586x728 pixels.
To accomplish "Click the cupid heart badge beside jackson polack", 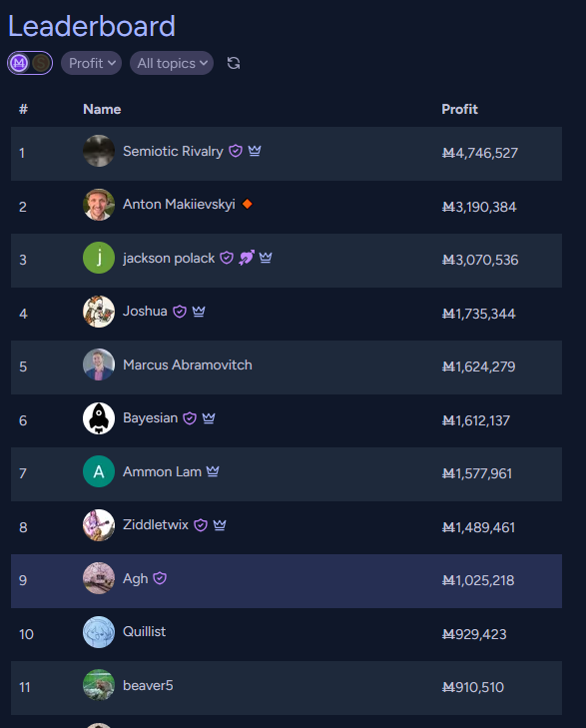I will point(247,258).
